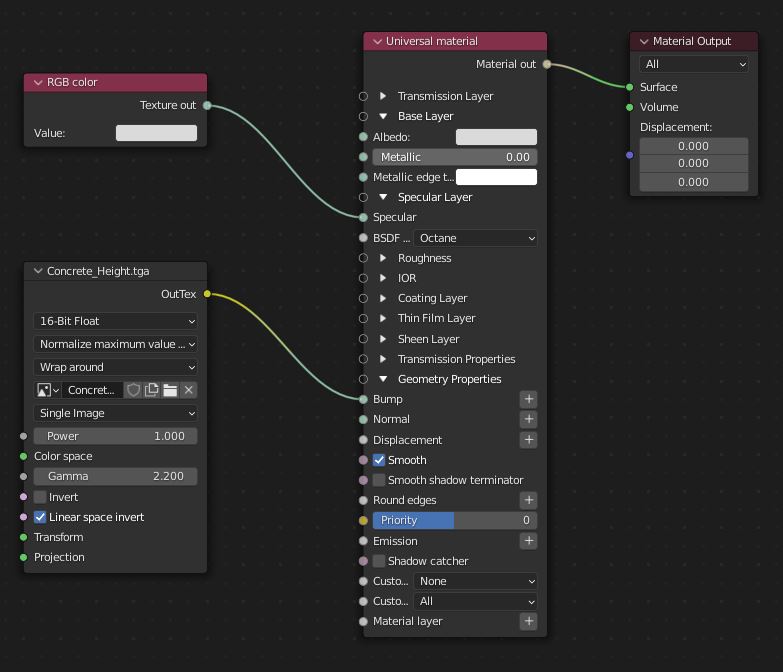Expand the Sheen Layer section
This screenshot has height=672, width=783.
pos(383,339)
